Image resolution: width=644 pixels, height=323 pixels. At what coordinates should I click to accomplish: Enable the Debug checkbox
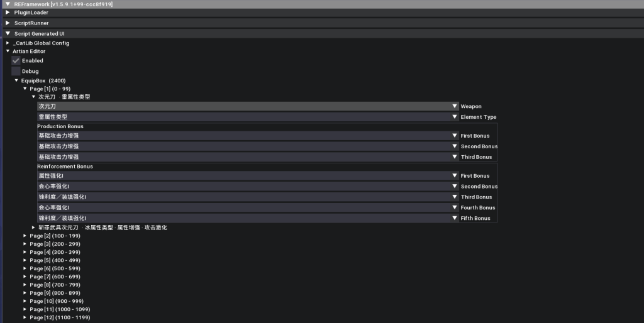(x=16, y=72)
